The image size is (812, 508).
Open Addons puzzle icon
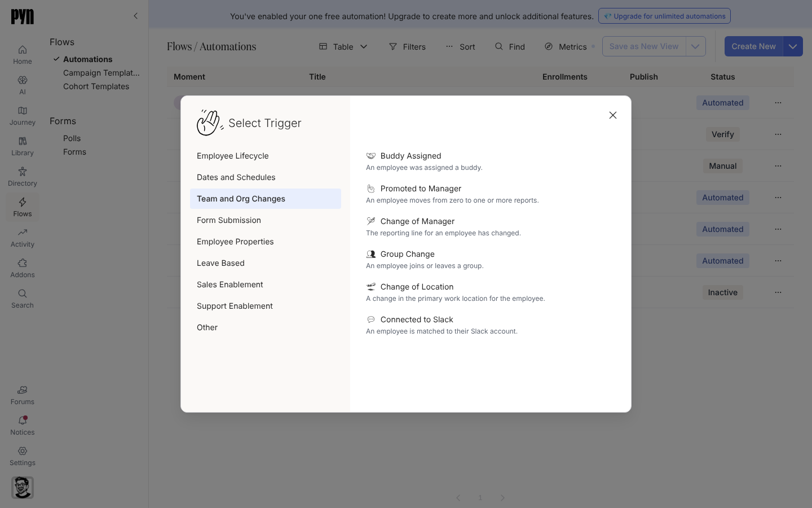click(23, 268)
